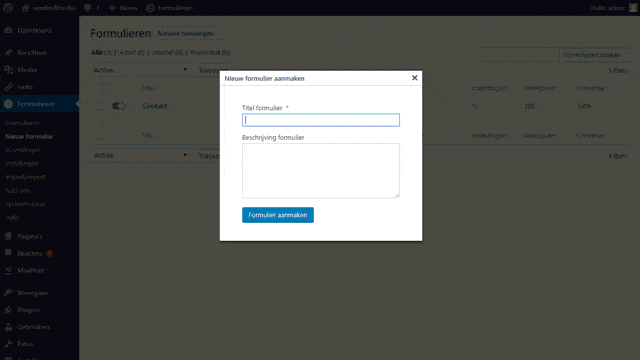Open the Contact form link
Image resolution: width=640 pixels, height=360 pixels.
click(x=154, y=106)
